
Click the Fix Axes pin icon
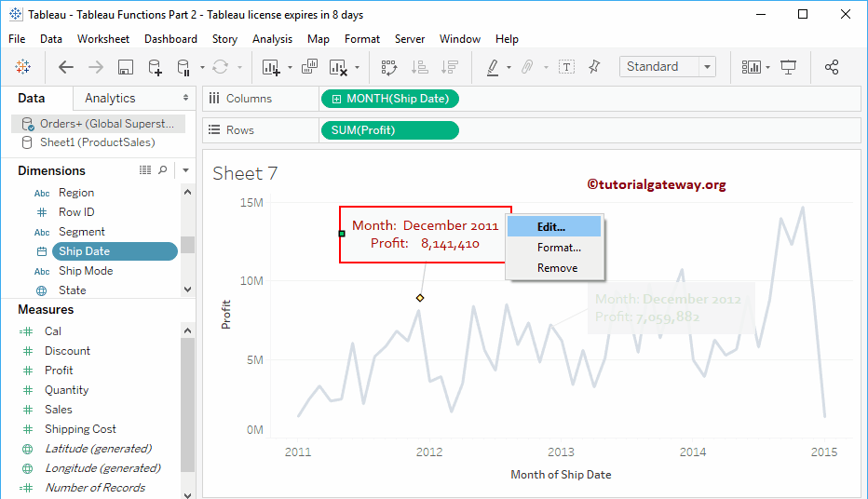point(594,67)
